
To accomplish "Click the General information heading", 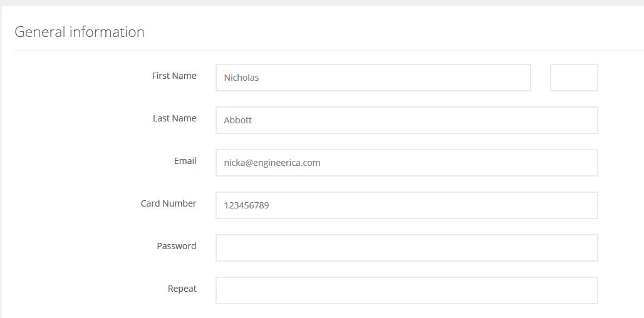I will pos(80,32).
